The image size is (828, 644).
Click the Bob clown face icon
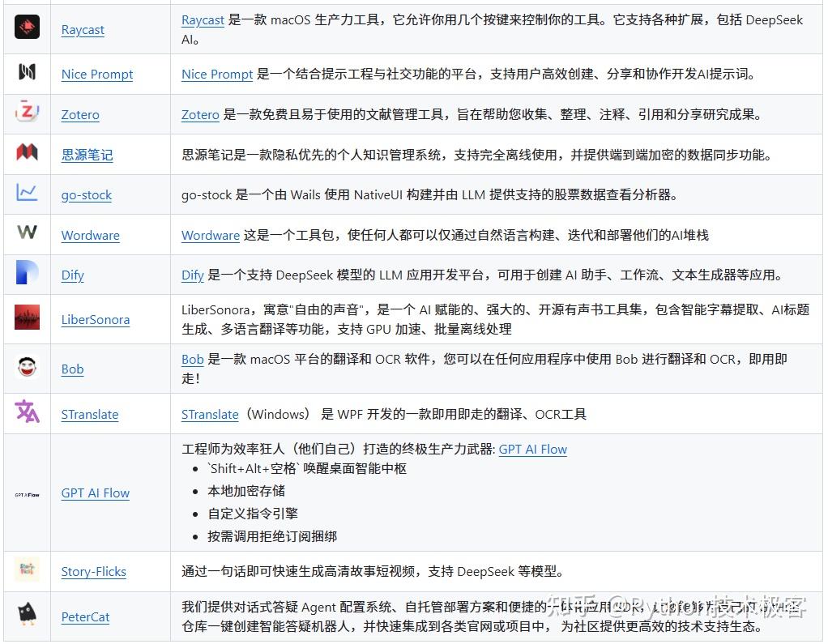pos(27,368)
